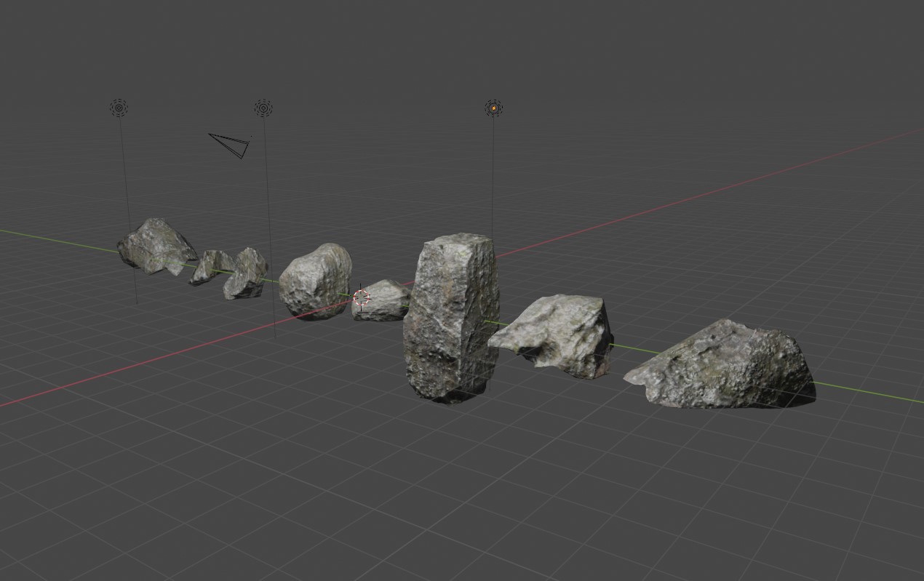The width and height of the screenshot is (924, 581).
Task: Click the red-white 3D cursor
Action: tap(362, 297)
